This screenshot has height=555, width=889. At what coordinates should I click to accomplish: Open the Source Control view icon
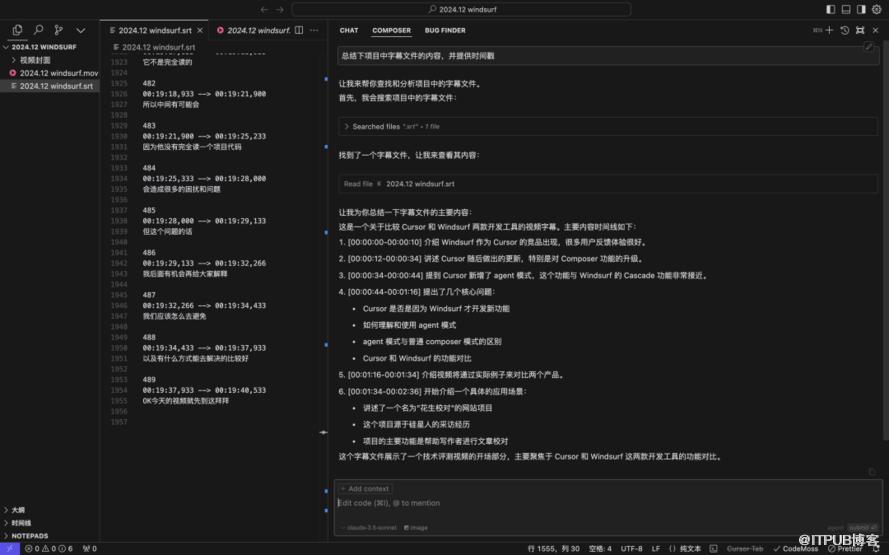tap(58, 30)
